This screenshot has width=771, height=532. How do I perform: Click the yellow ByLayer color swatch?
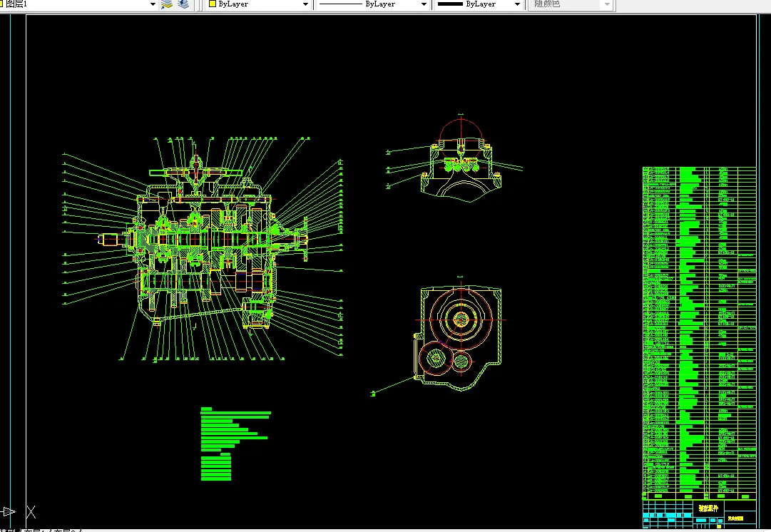coord(213,4)
